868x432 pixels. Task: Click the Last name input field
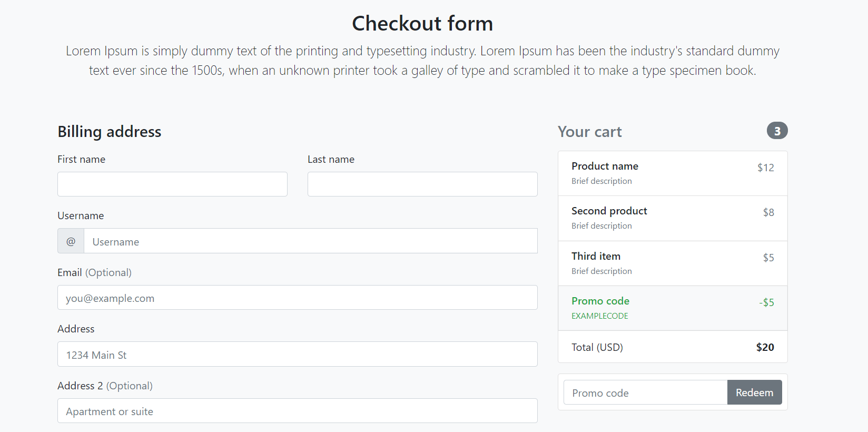pyautogui.click(x=422, y=184)
